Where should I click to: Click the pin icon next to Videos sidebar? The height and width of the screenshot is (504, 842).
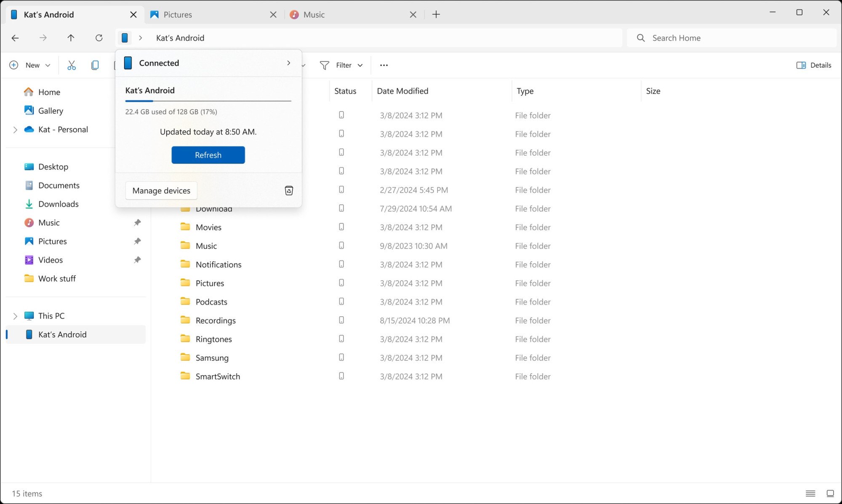pos(137,259)
